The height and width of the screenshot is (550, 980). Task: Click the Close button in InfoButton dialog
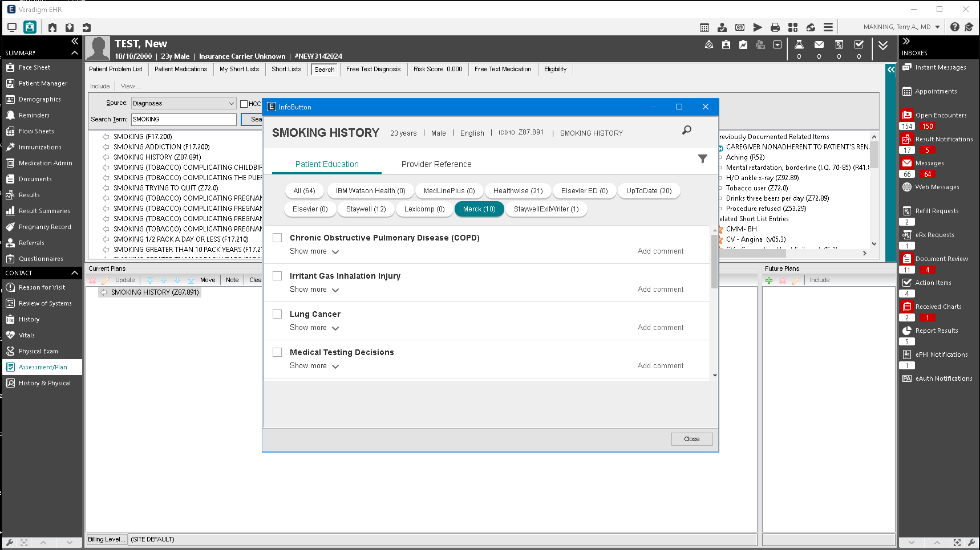[x=691, y=439]
